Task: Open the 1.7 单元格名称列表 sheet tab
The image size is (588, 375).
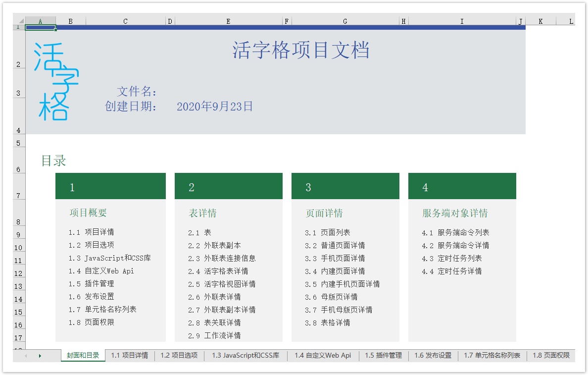Action: [491, 356]
